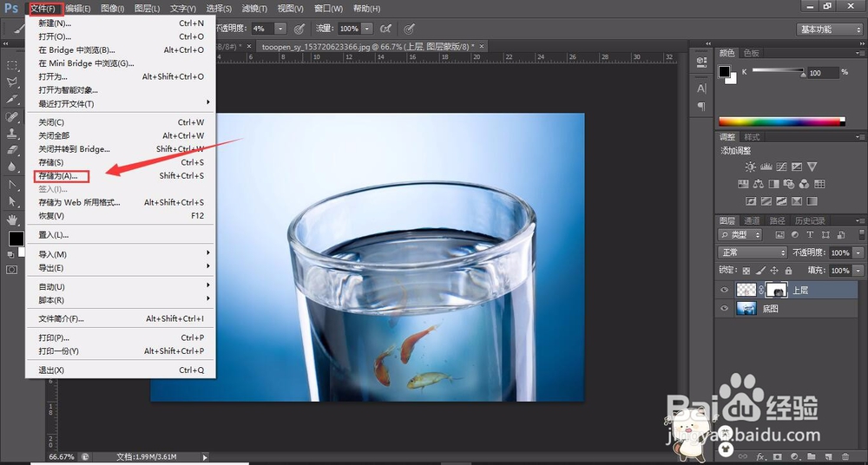Add a Brightness/Contrast adjustment

750,167
